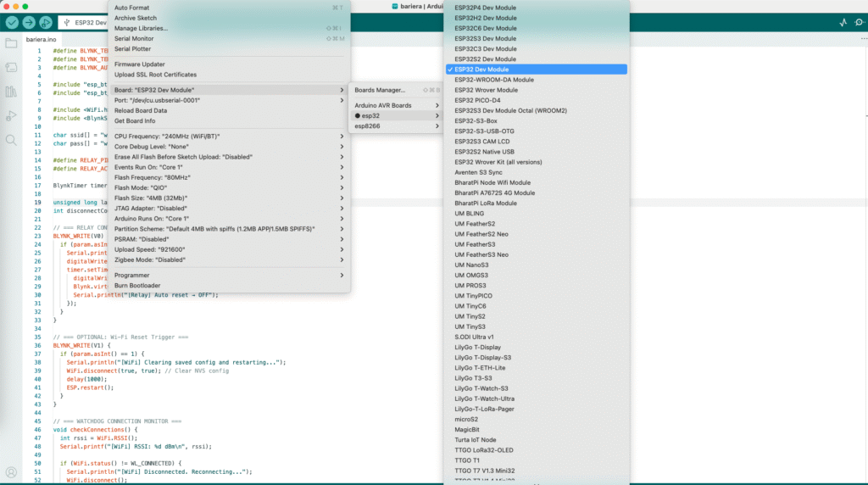Screen dimensions: 868x485
Task: Expand CPU Frequency 240MHz submenu
Action: click(x=229, y=137)
